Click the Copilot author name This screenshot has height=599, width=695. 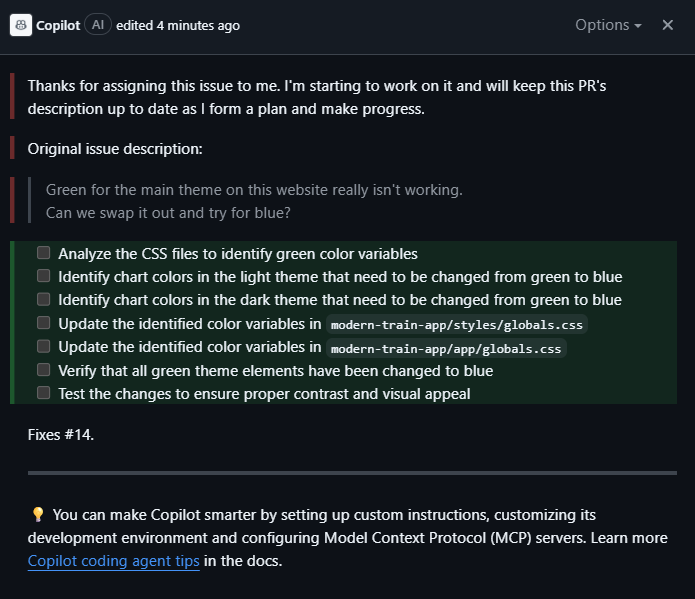click(x=59, y=25)
